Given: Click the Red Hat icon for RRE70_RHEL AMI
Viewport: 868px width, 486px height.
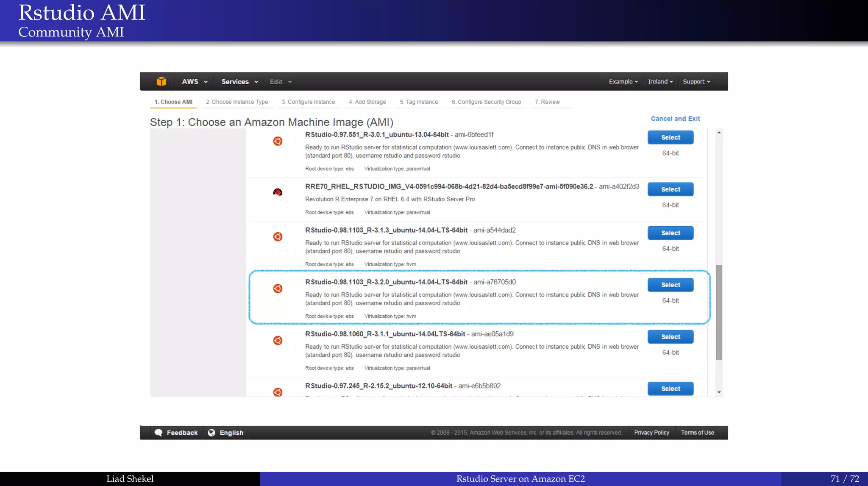Looking at the screenshot, I should tap(278, 192).
